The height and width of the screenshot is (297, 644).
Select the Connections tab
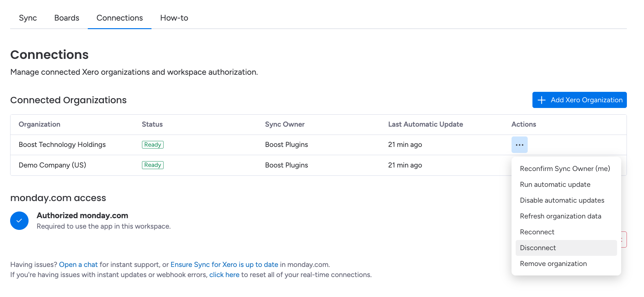(x=119, y=18)
